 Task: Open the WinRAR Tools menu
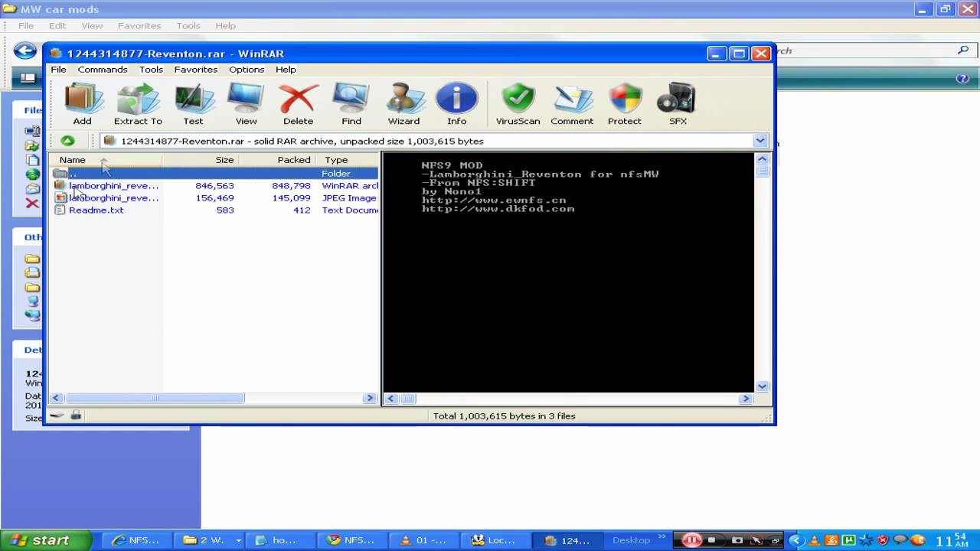[151, 69]
